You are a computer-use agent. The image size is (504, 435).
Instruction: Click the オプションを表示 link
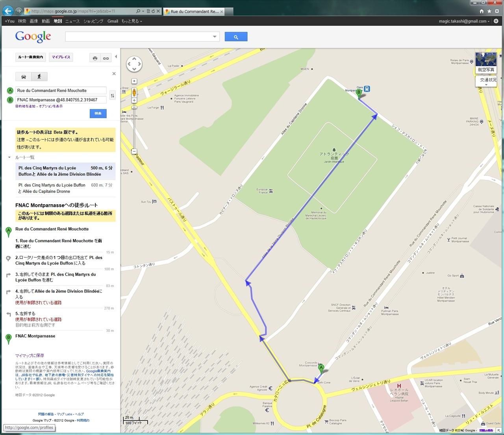50,106
